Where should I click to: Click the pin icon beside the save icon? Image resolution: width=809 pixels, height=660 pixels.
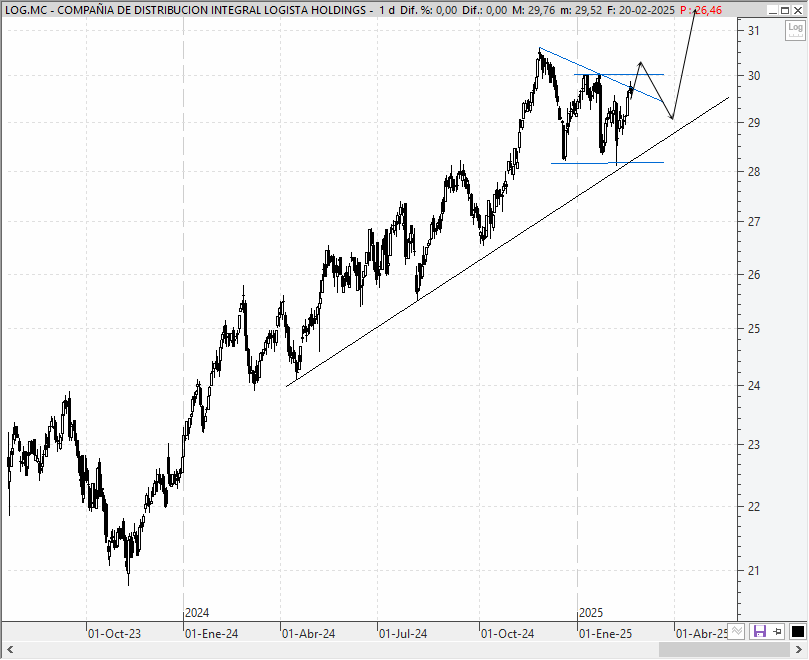[x=778, y=631]
